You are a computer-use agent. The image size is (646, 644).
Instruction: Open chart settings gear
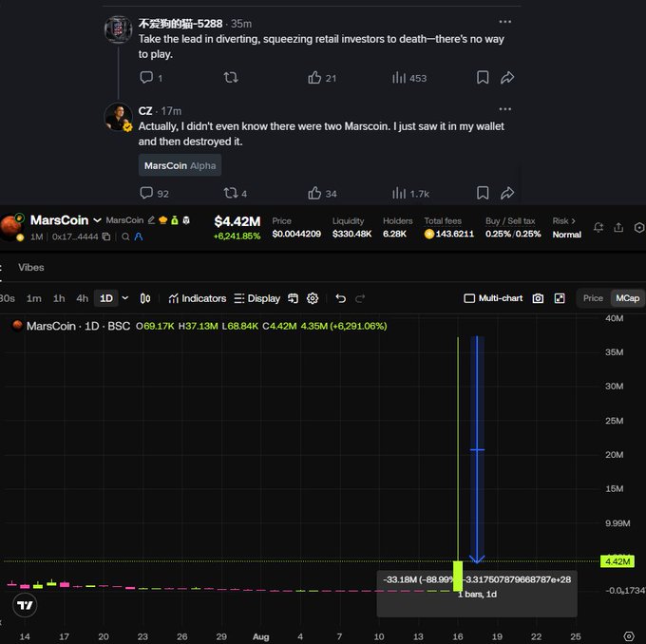pos(313,298)
